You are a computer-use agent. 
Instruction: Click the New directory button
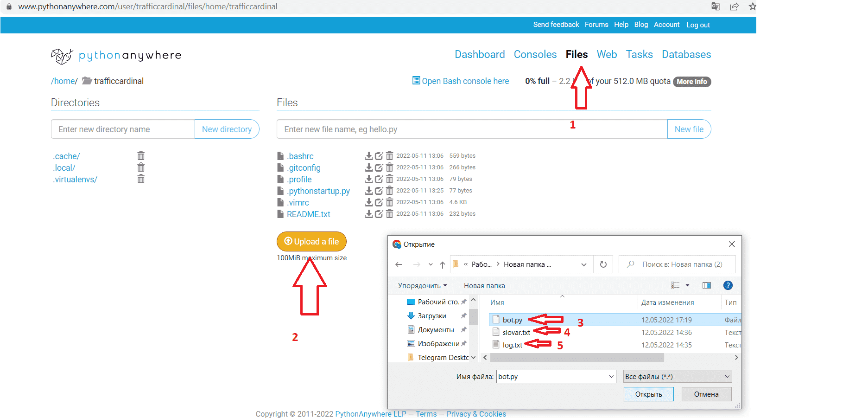tap(227, 129)
